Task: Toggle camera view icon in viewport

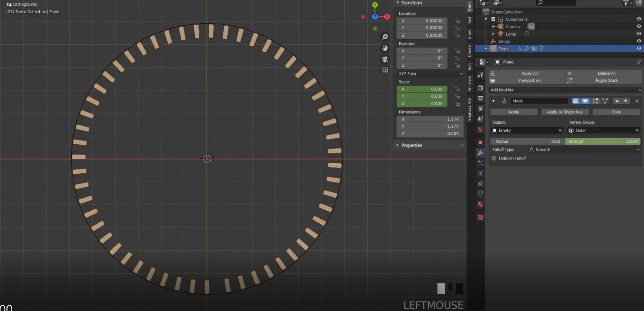Action: 385,59
